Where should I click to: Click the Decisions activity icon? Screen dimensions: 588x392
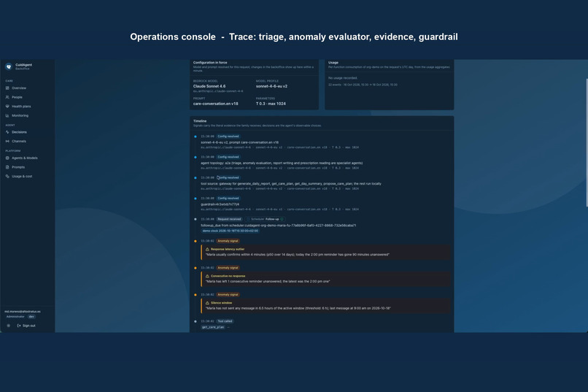point(7,132)
